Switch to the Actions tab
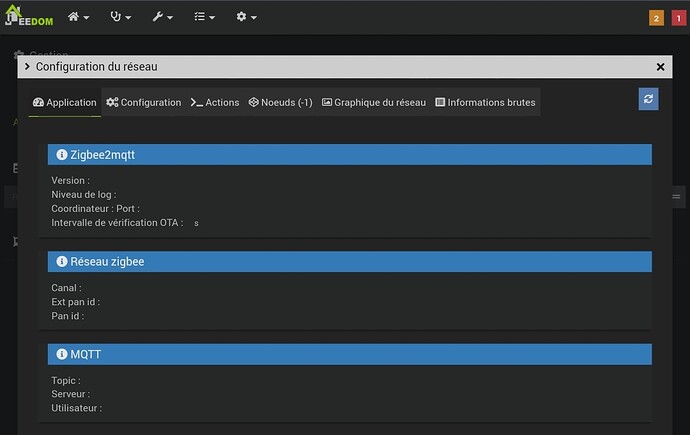 [x=215, y=102]
